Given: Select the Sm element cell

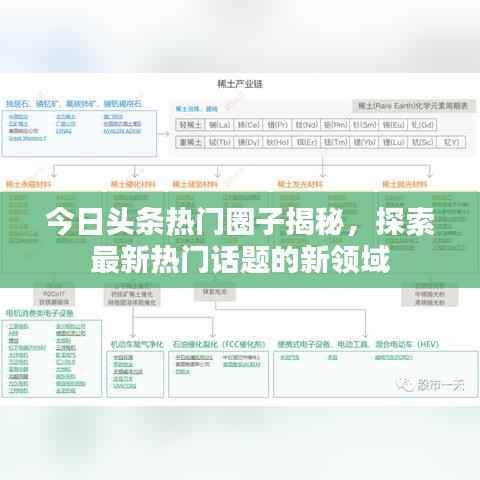Looking at the screenshot, I should [364, 125].
